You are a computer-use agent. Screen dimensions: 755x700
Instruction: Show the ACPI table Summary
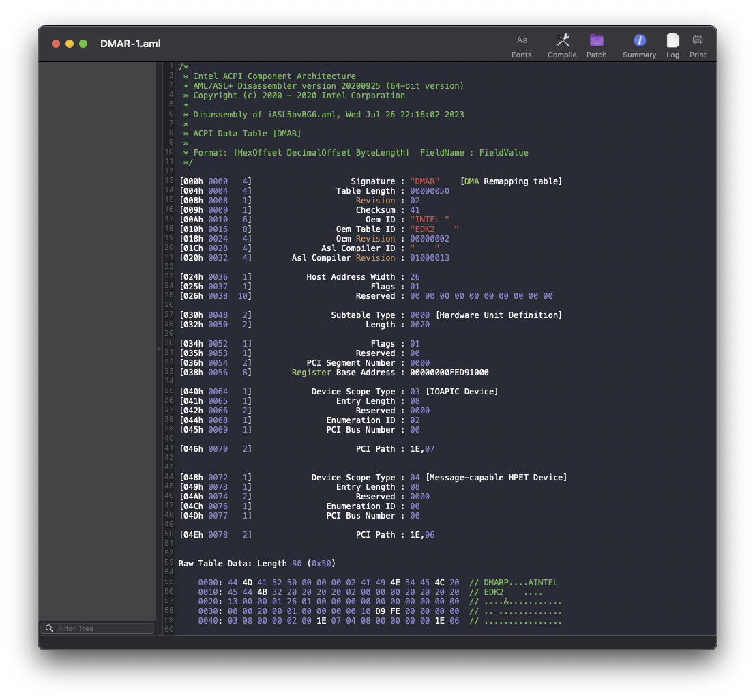tap(639, 44)
